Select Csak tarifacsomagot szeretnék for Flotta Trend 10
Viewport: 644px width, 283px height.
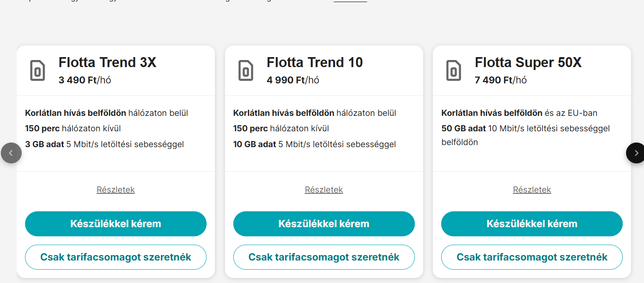pos(324,257)
